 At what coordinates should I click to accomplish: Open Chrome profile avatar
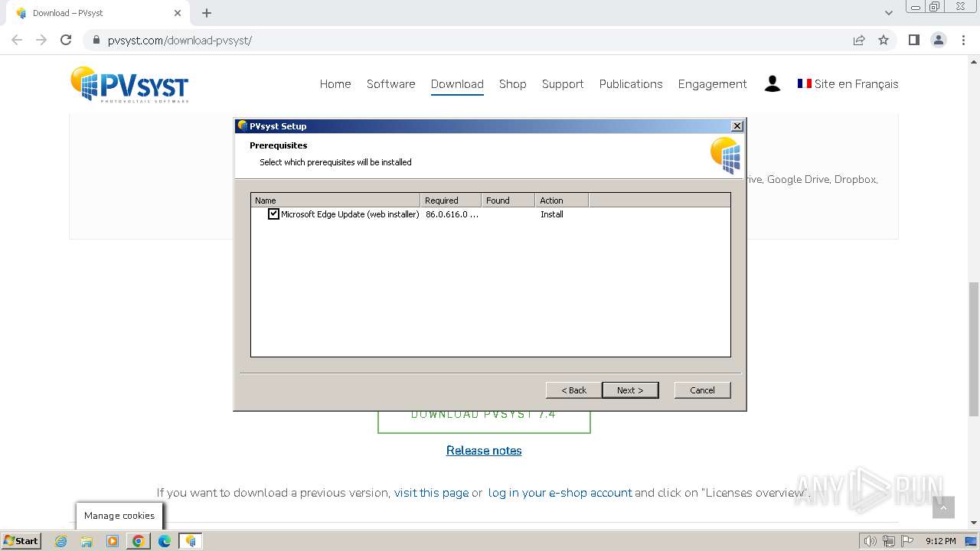939,40
